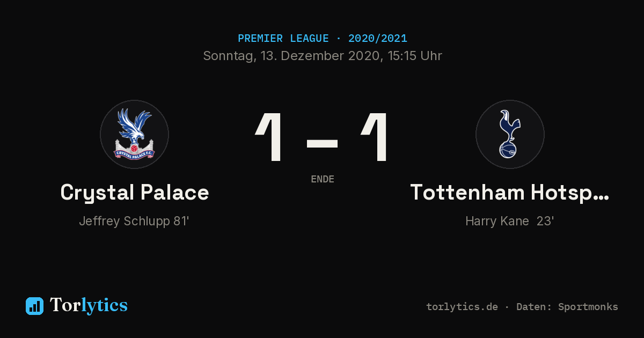The image size is (644, 338).
Task: Select goal scorer Harry Kane 23'
Action: 510,221
